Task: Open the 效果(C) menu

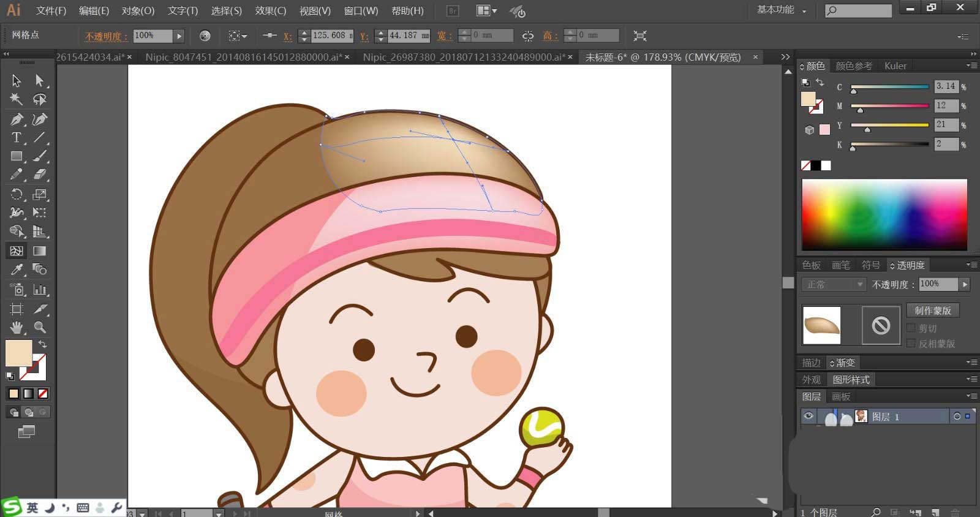Action: click(x=270, y=11)
